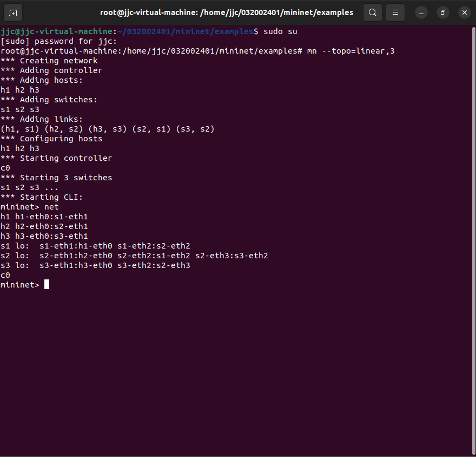Image resolution: width=476 pixels, height=457 pixels.
Task: Click the '*** Configuring hosts' line
Action: (x=51, y=139)
